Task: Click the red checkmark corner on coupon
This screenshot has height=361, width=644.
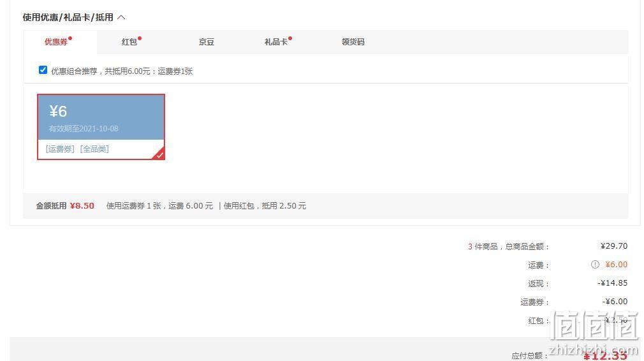Action: pyautogui.click(x=159, y=154)
